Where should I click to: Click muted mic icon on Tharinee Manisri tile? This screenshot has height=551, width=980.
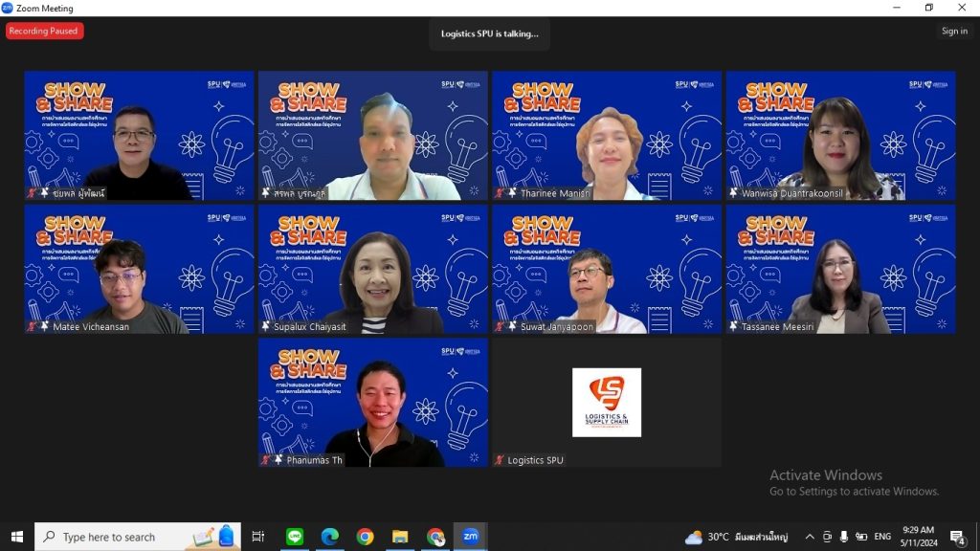(x=500, y=193)
